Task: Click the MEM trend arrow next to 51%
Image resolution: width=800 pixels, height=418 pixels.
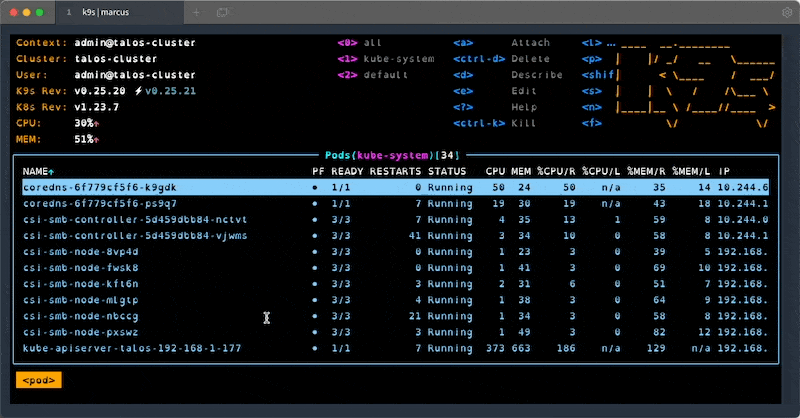Action: point(96,140)
